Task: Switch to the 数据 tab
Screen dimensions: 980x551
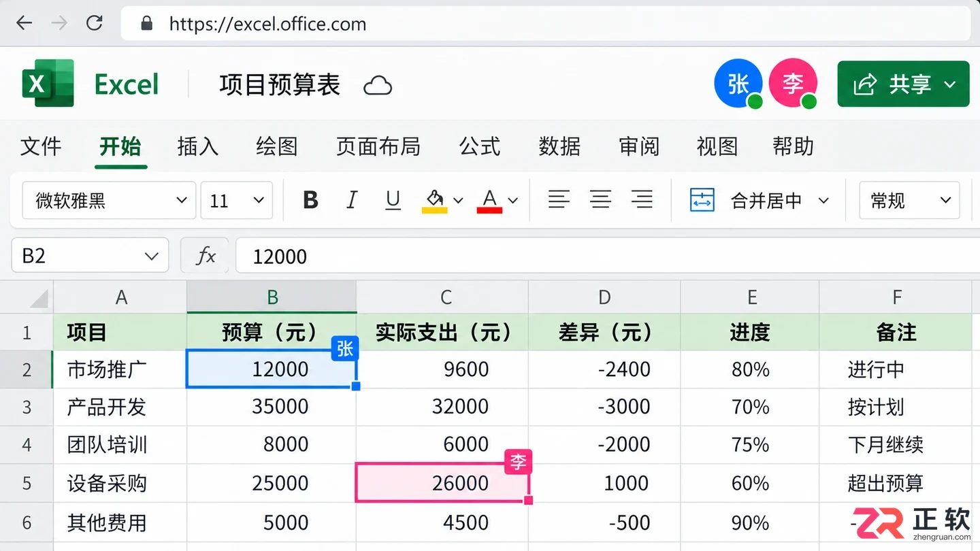Action: tap(559, 146)
